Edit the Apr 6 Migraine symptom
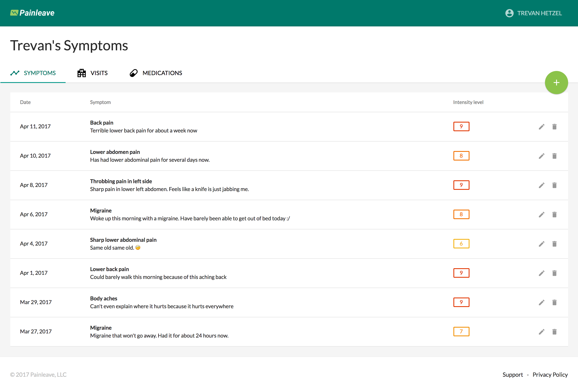This screenshot has width=578, height=392. [x=541, y=215]
